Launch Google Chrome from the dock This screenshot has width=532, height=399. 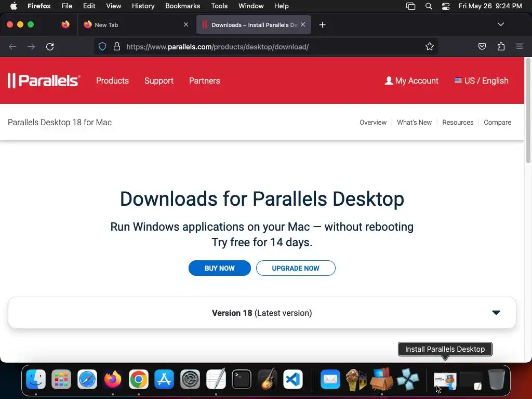click(x=138, y=379)
